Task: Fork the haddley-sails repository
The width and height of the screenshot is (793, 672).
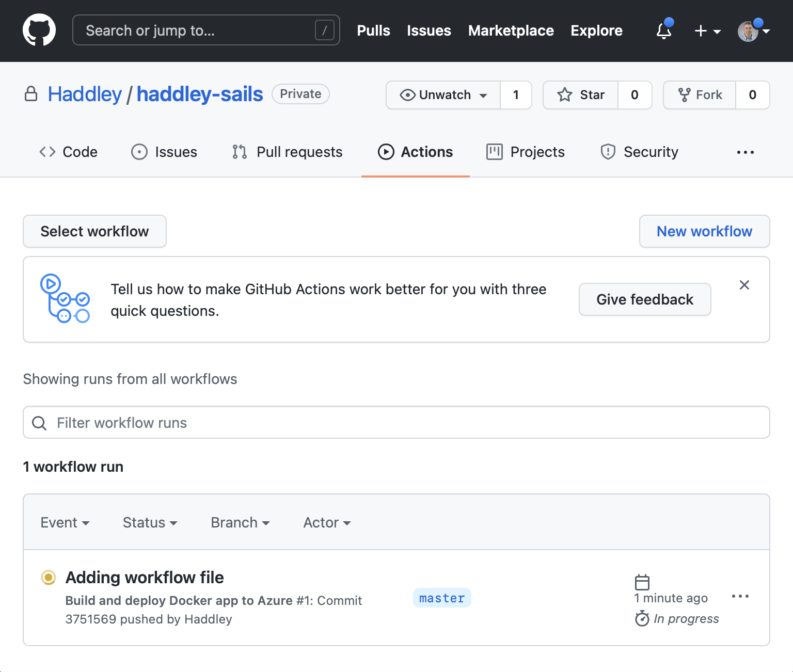Action: pos(700,95)
